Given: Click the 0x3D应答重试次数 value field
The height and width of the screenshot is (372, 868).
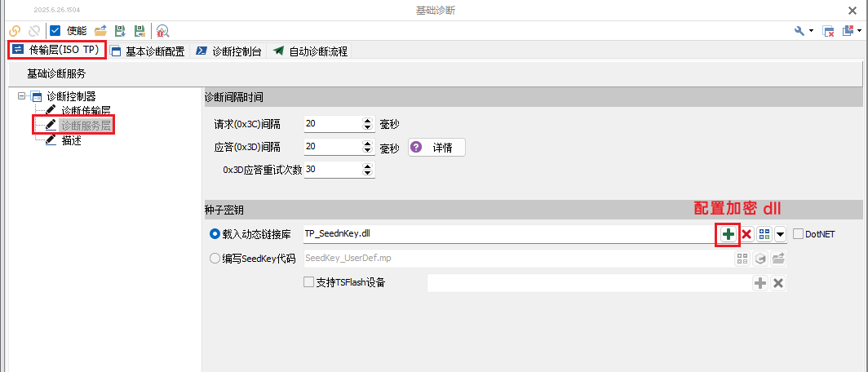Looking at the screenshot, I should pos(331,170).
